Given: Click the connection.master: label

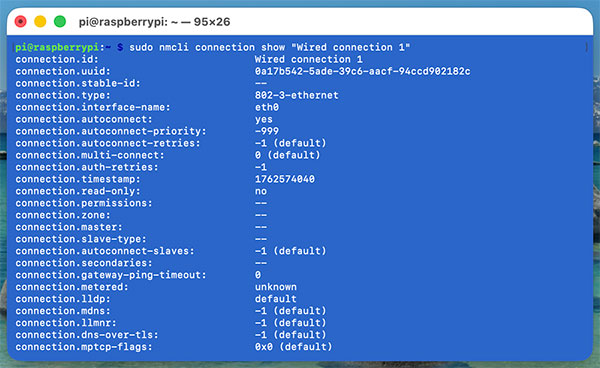Looking at the screenshot, I should 69,227.
